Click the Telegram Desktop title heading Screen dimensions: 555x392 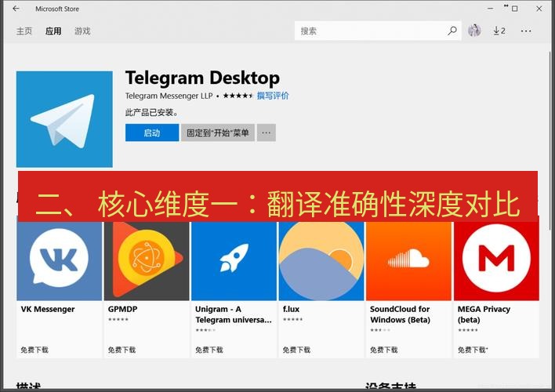[202, 78]
